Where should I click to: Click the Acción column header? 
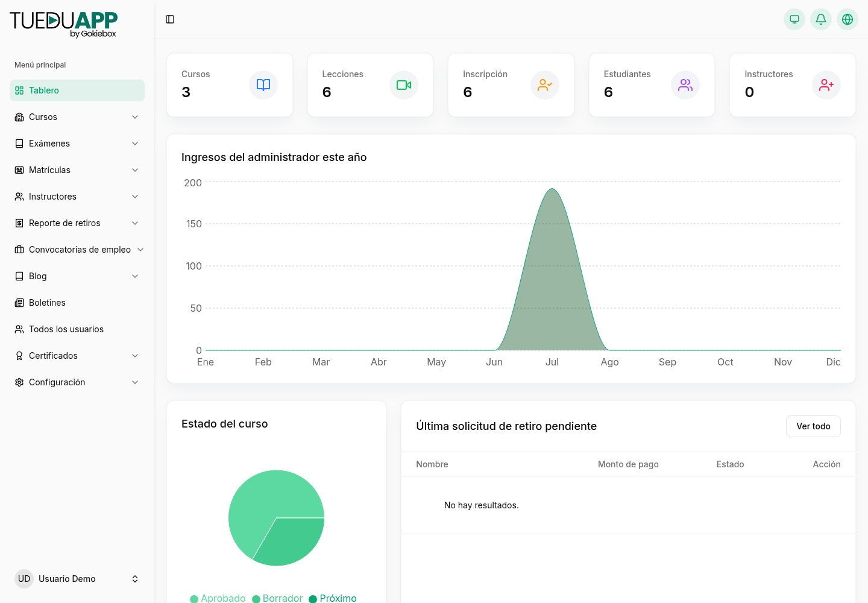tap(826, 464)
